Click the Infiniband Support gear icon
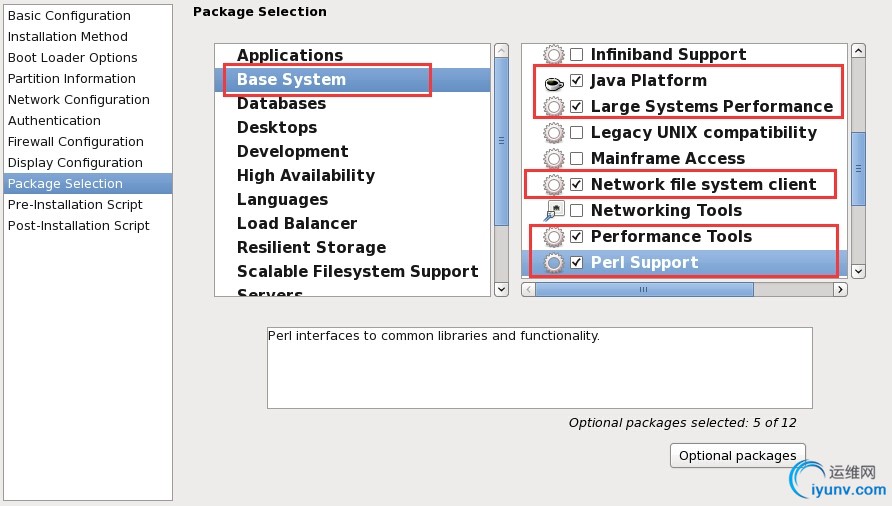892x506 pixels. point(554,55)
